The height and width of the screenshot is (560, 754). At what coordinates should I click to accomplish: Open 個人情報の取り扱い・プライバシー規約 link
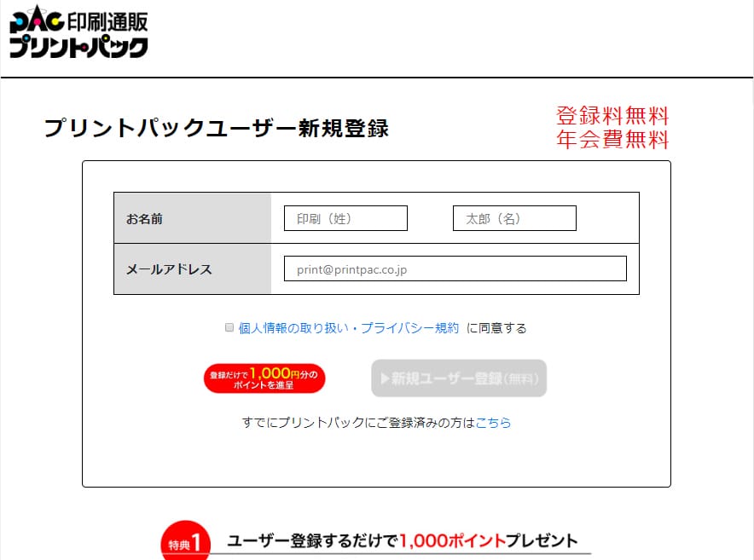point(349,328)
